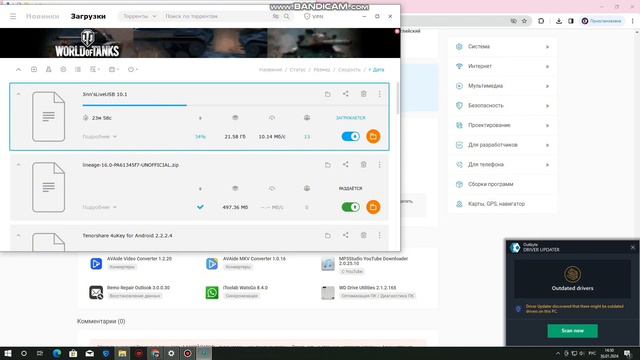
Task: Sort downloads by Дата
Action: pos(376,70)
